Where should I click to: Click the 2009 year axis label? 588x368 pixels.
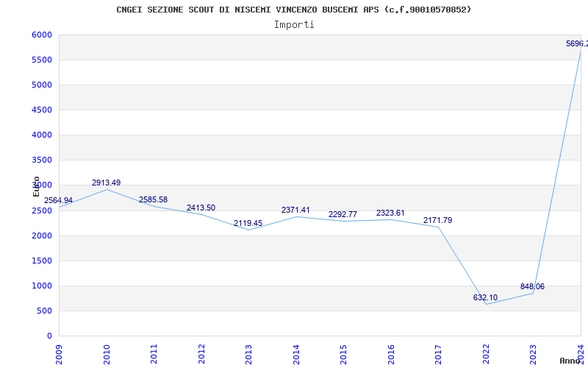pos(59,354)
